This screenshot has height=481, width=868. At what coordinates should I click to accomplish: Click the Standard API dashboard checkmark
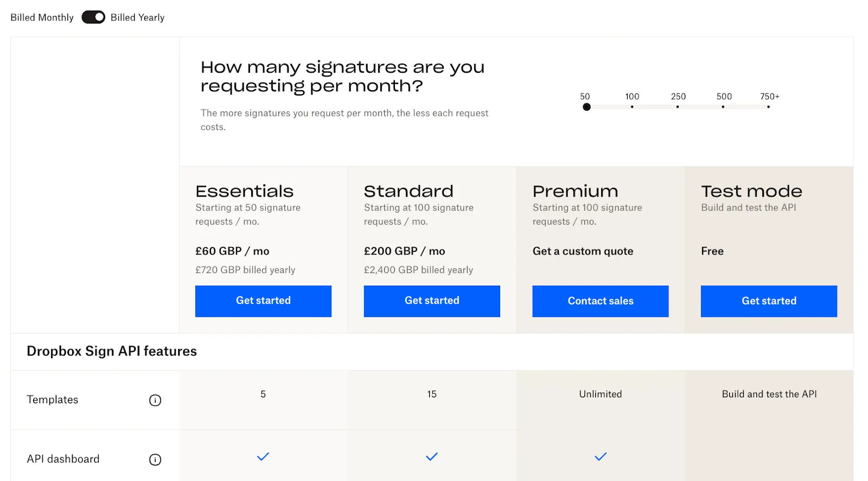point(432,457)
